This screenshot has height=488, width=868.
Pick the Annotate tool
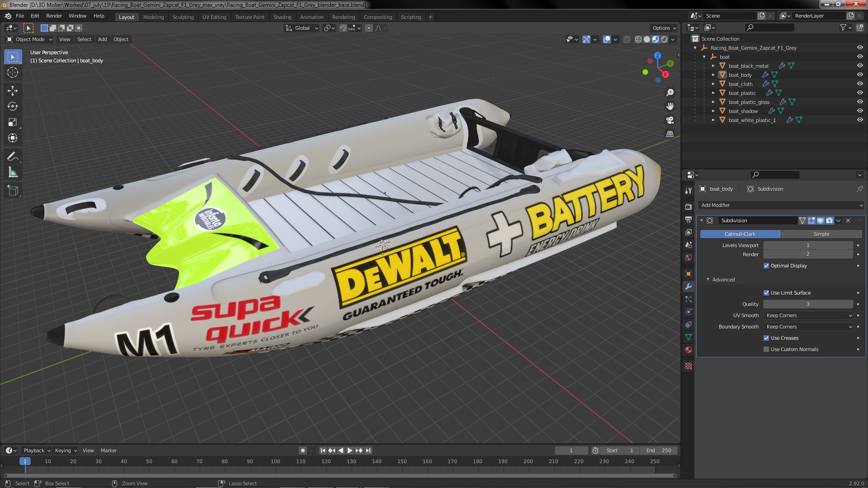point(13,157)
